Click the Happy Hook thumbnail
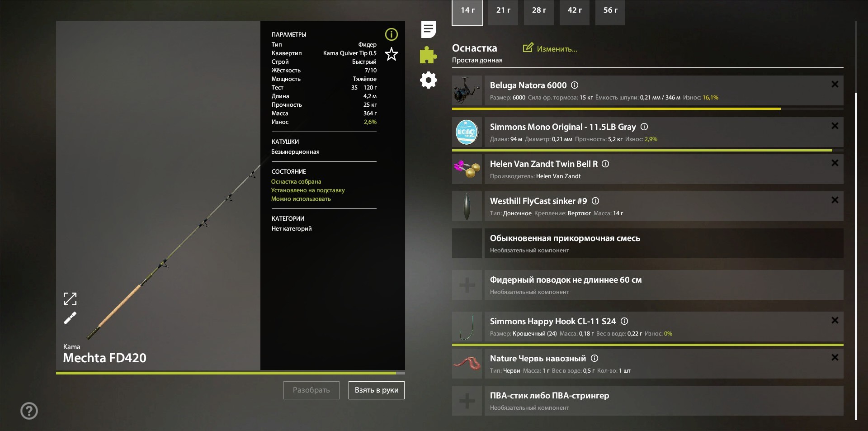This screenshot has height=431, width=868. (467, 327)
